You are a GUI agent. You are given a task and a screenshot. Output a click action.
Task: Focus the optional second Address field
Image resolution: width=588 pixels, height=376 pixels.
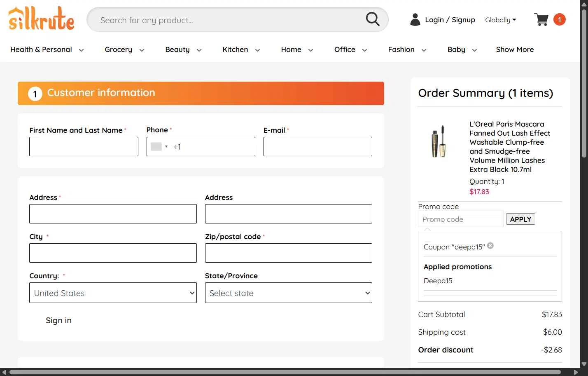288,214
